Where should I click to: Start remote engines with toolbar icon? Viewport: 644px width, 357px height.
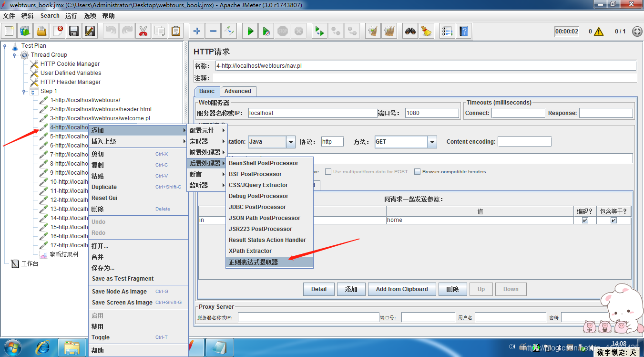[x=319, y=31]
